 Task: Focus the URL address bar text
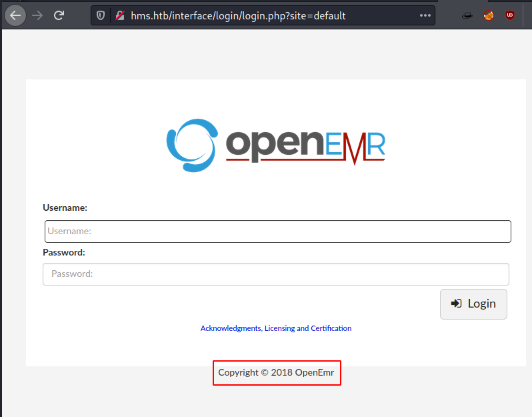(238, 15)
